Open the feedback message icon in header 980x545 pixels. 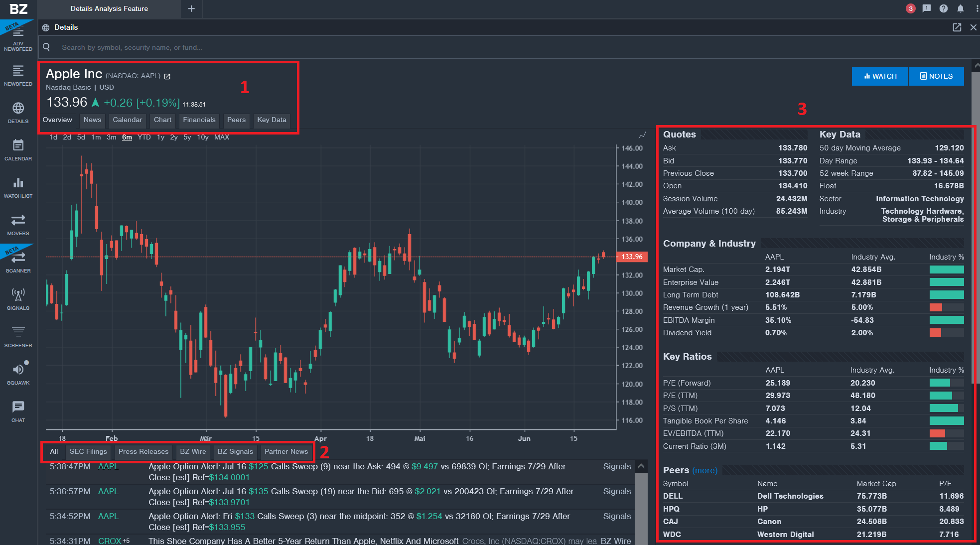tap(927, 8)
